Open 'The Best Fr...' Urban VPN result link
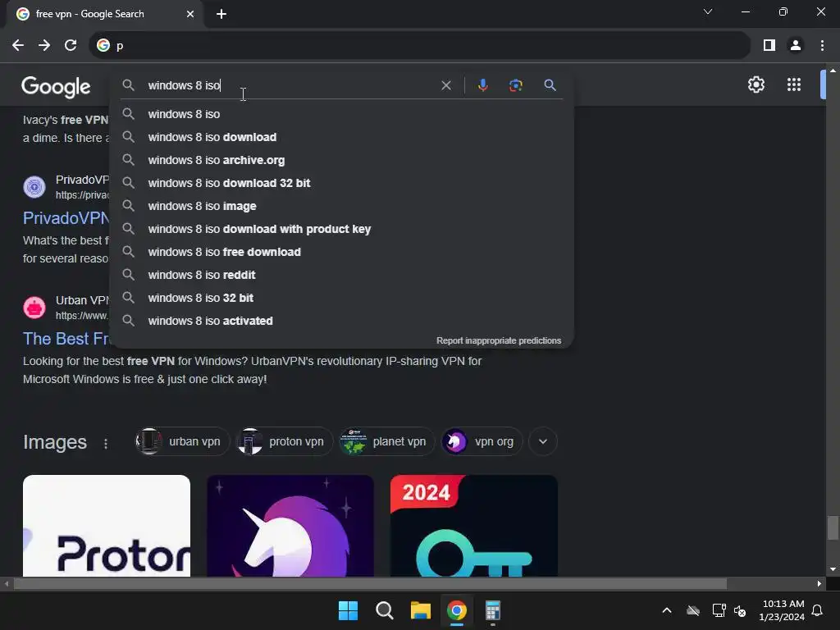The width and height of the screenshot is (840, 630). [66, 339]
